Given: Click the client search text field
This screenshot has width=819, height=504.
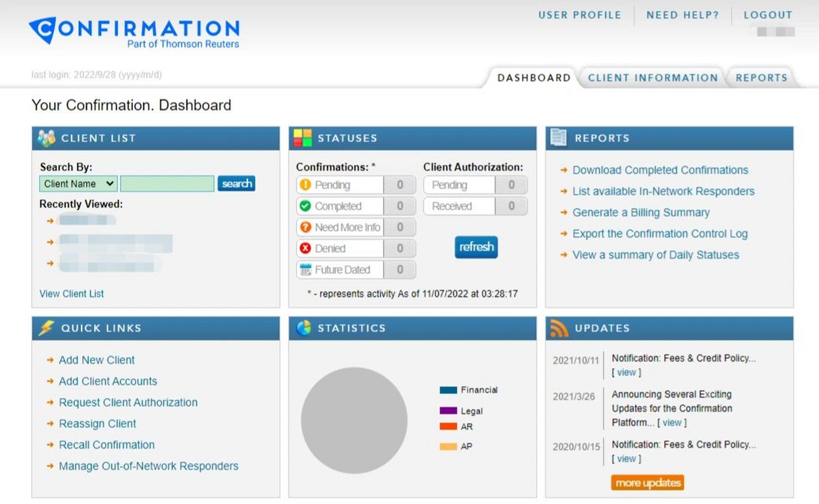Looking at the screenshot, I should point(167,184).
